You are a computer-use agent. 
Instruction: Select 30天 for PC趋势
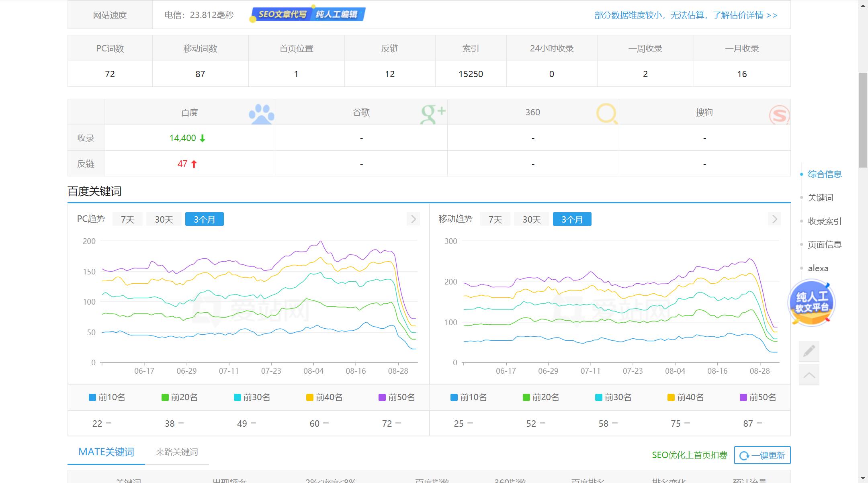coord(164,219)
